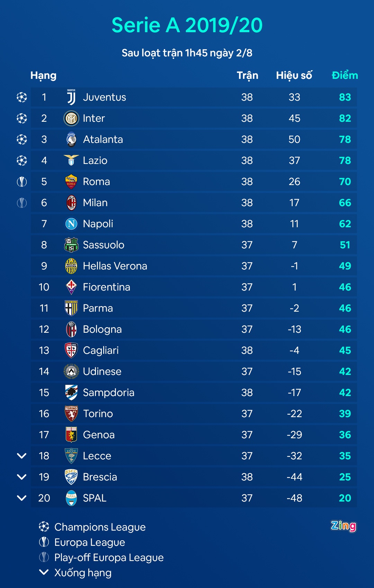Screen dimensions: 374x588
Task: Click the Điểm column header
Action: click(345, 75)
